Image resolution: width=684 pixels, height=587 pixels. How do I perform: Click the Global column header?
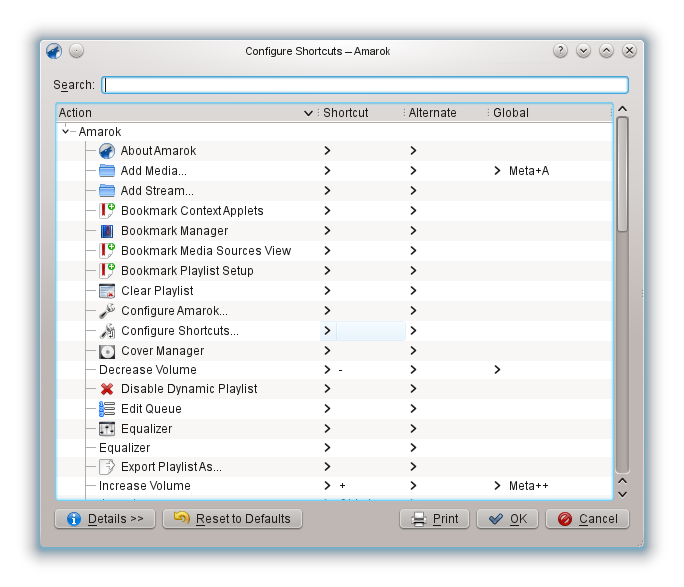551,113
